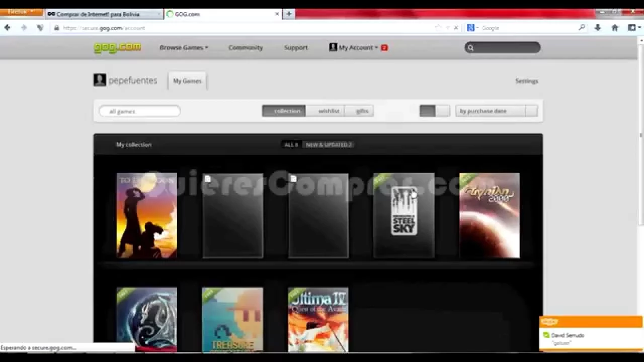Image resolution: width=644 pixels, height=362 pixels.
Task: Click the update note icon on first blank cover
Action: tap(208, 178)
